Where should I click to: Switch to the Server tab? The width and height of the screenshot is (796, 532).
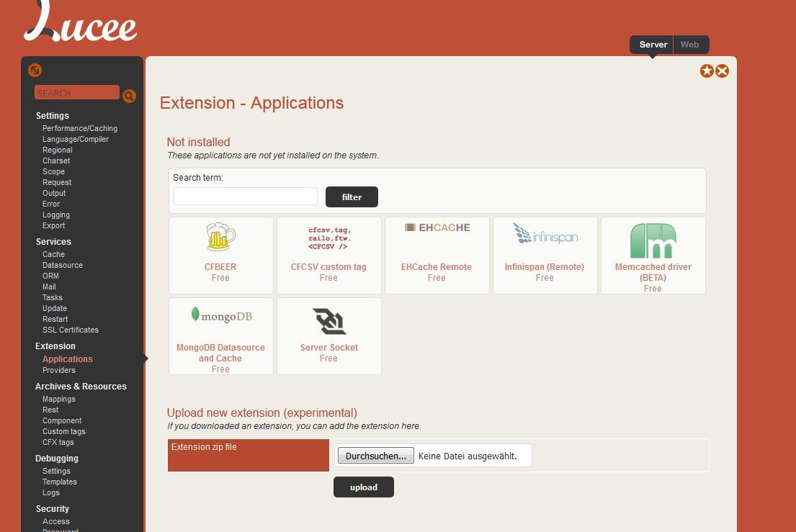click(x=653, y=45)
